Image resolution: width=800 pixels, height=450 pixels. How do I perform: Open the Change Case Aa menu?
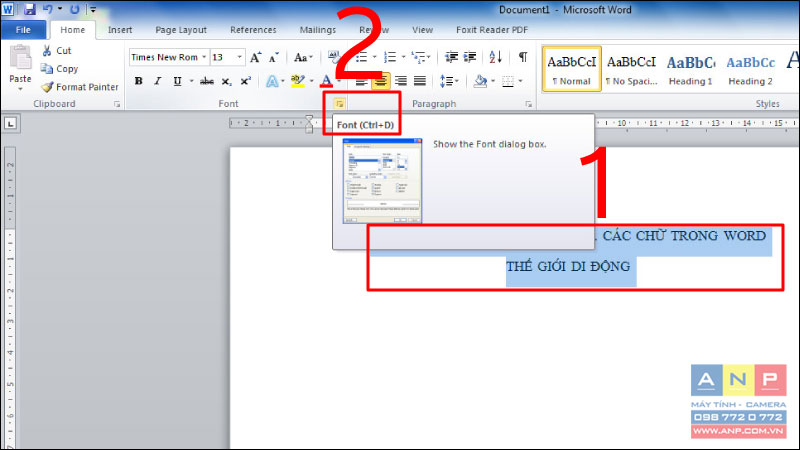(x=303, y=57)
